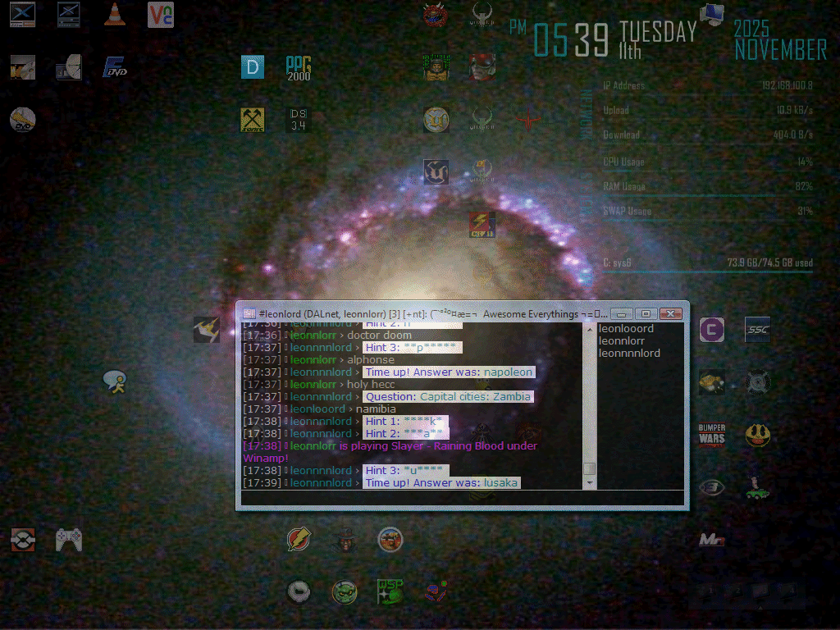Screen dimensions: 840x630
Task: Launch the SSC desktop icon
Action: coord(757,330)
